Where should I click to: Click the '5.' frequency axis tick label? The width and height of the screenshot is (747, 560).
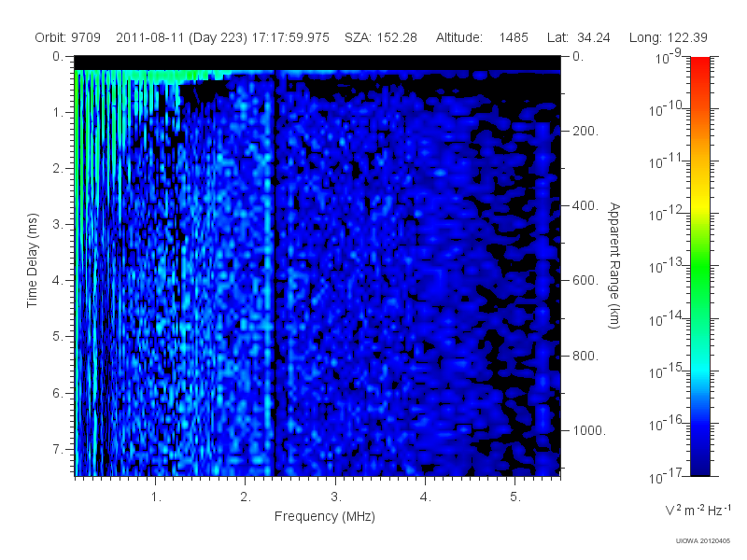[515, 497]
